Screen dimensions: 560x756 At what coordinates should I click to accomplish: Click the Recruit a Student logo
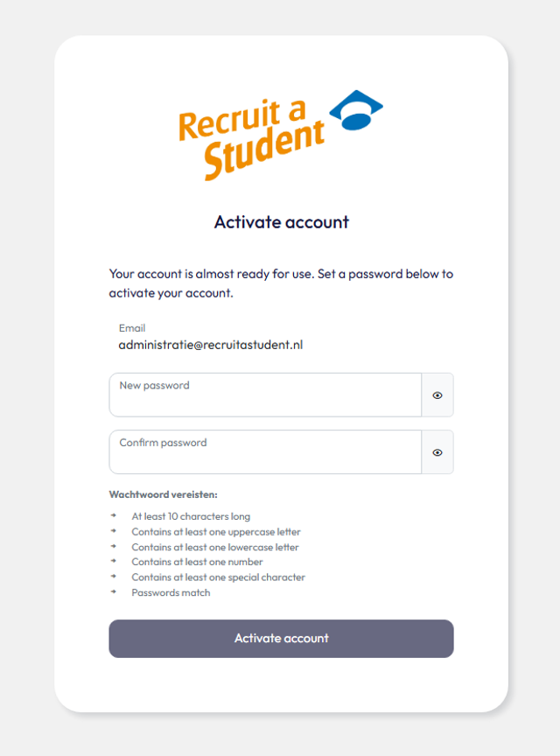coord(281,136)
